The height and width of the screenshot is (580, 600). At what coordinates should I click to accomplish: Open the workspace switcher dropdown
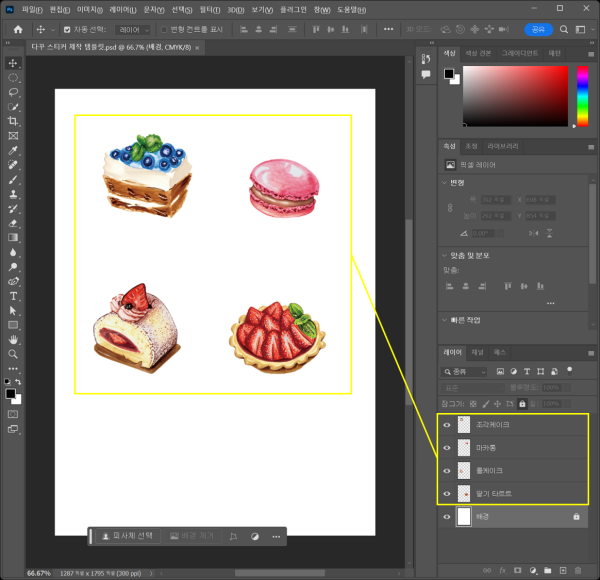[x=583, y=29]
